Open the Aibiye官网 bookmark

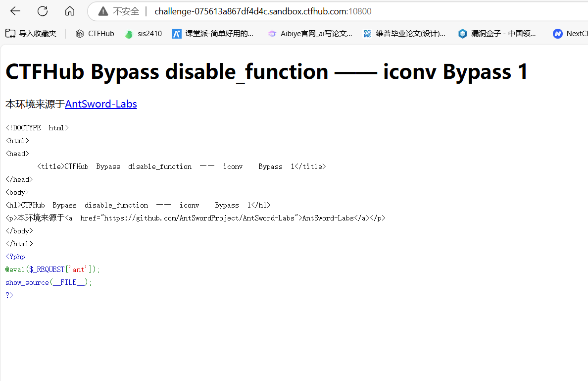click(x=310, y=34)
